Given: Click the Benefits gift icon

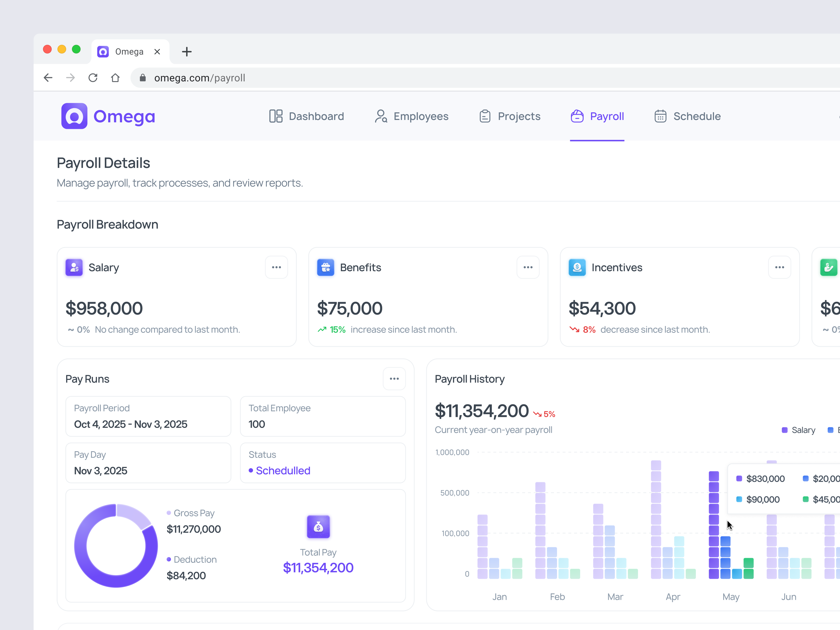Looking at the screenshot, I should coord(325,267).
